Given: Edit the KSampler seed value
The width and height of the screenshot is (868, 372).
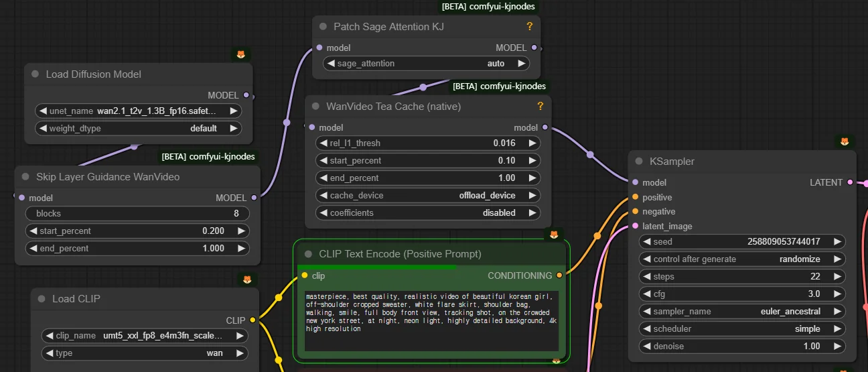Looking at the screenshot, I should pyautogui.click(x=742, y=241).
